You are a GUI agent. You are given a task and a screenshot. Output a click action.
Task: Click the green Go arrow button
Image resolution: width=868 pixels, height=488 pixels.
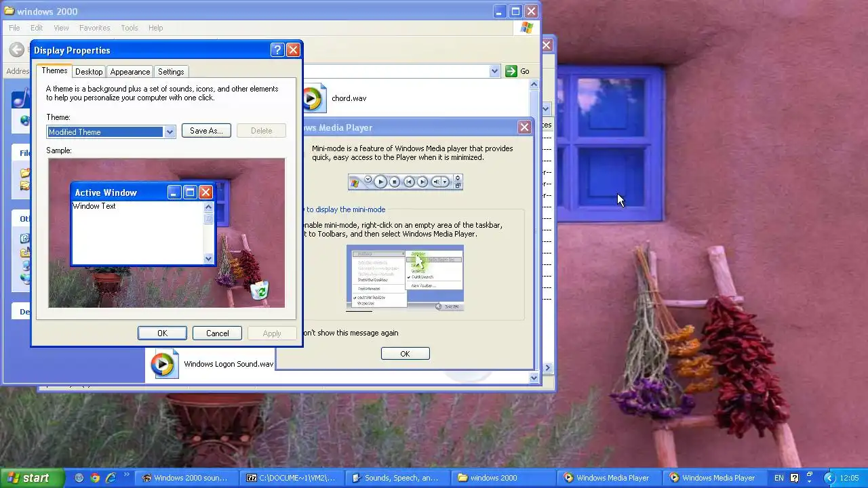pos(511,71)
